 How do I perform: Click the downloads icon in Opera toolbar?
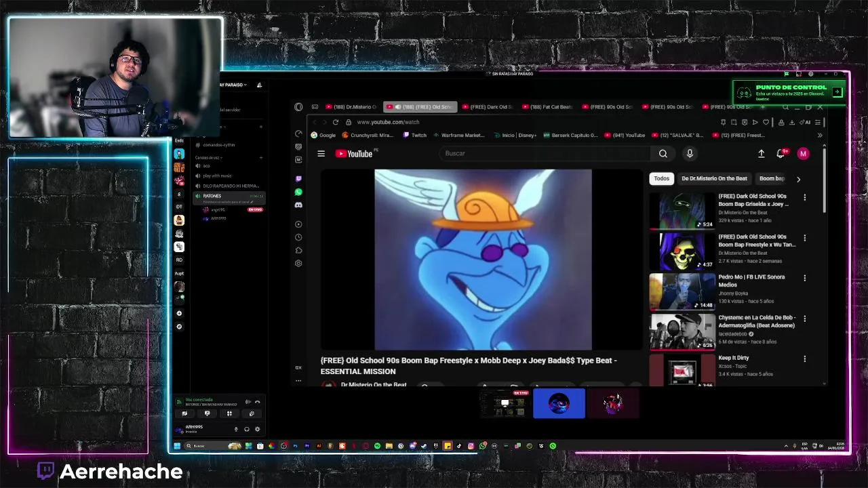[x=791, y=122]
